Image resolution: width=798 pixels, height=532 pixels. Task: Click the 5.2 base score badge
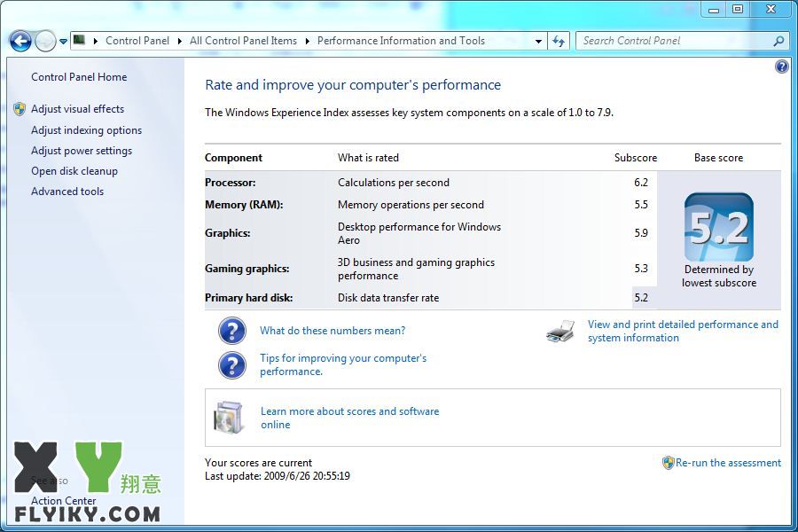click(718, 227)
